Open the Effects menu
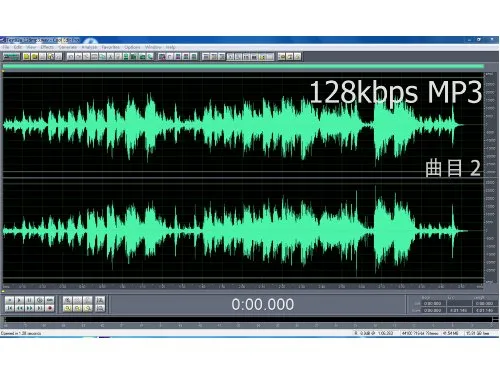Image resolution: width=500 pixels, height=375 pixels. coord(47,47)
